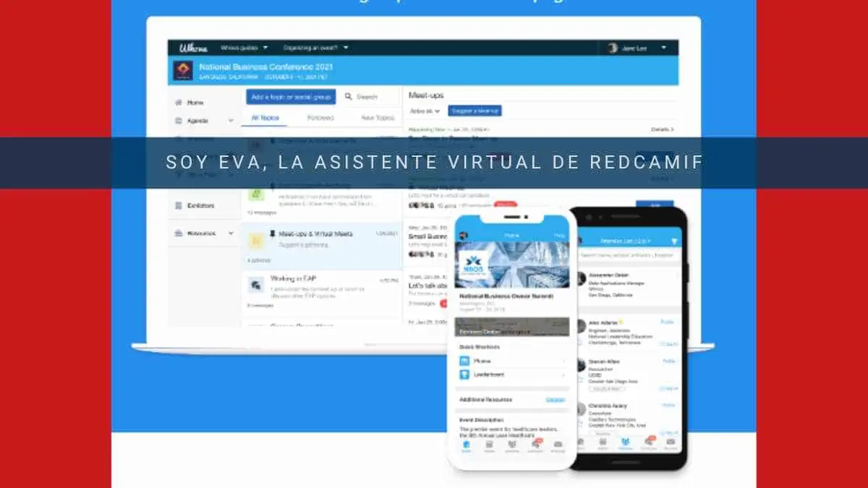Open the Meet-ups filter dropdown

pyautogui.click(x=425, y=111)
